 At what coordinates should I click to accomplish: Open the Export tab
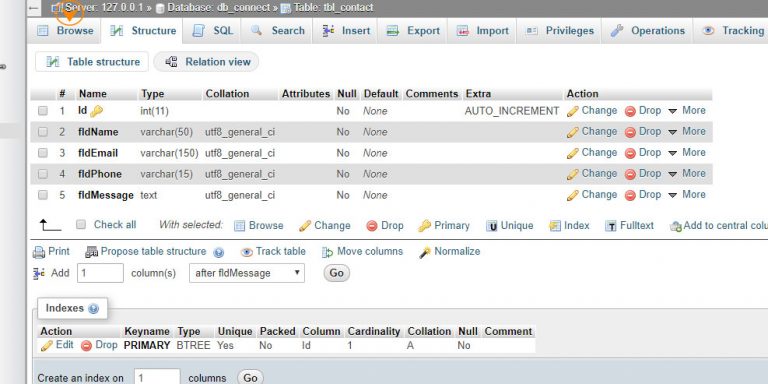coord(413,31)
